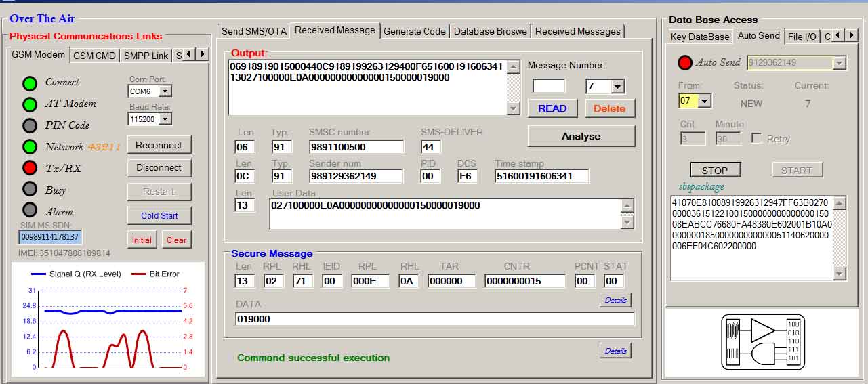Click the red Initial button
This screenshot has height=384, width=868.
click(x=142, y=240)
